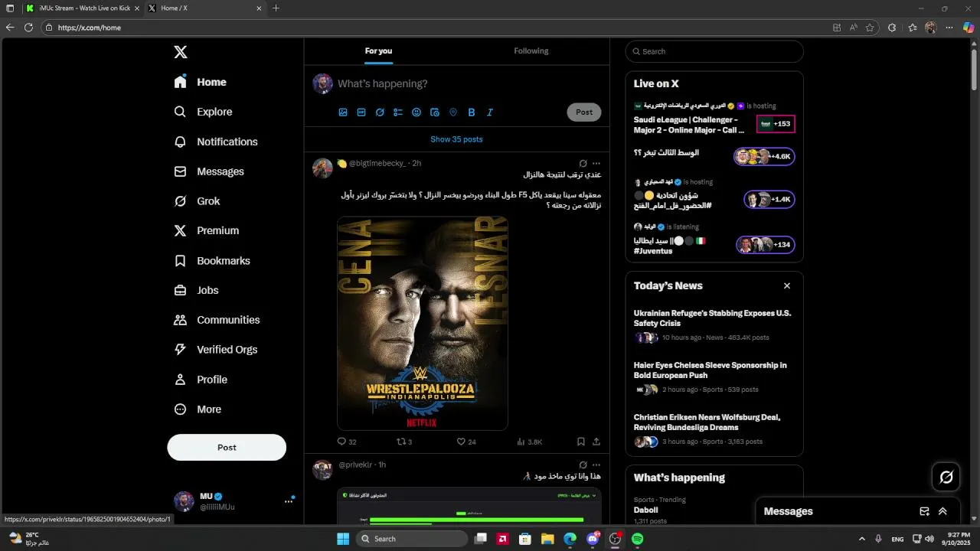
Task: Open Explore in the sidebar
Action: point(203,112)
